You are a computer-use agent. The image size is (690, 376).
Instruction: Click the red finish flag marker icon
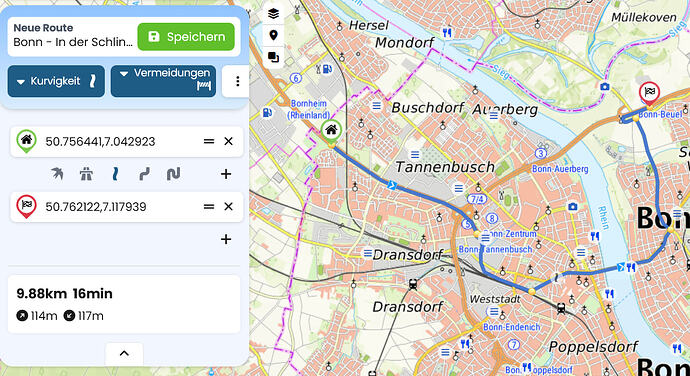(26, 206)
